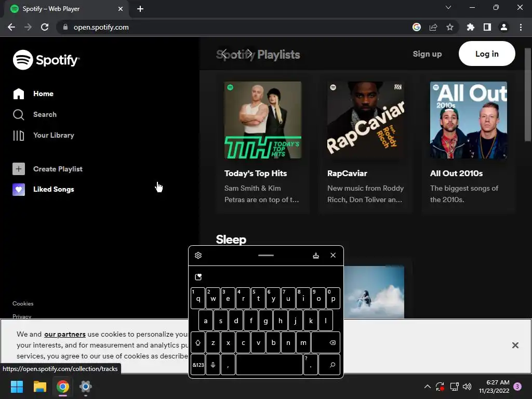Click the Log in button
Image resolution: width=532 pixels, height=399 pixels.
[x=487, y=54]
